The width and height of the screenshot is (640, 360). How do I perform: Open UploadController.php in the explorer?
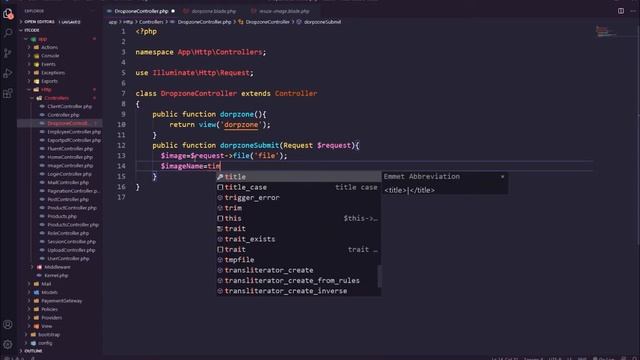pyautogui.click(x=71, y=250)
